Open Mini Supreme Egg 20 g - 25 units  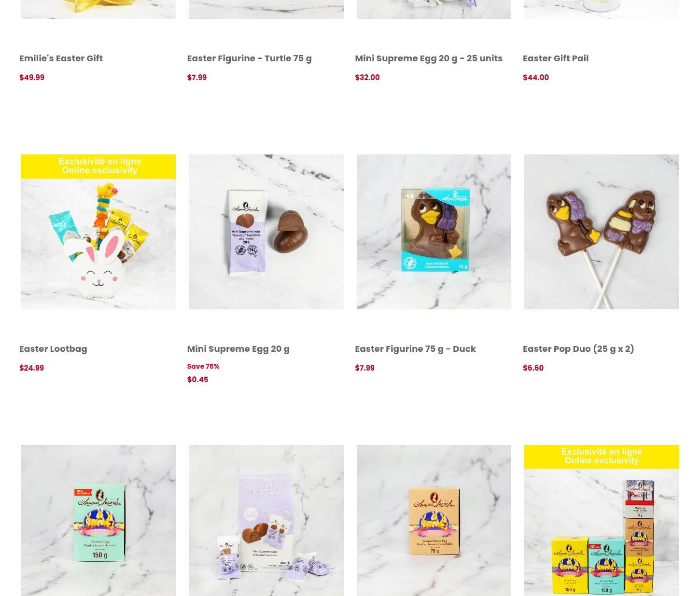coord(428,58)
